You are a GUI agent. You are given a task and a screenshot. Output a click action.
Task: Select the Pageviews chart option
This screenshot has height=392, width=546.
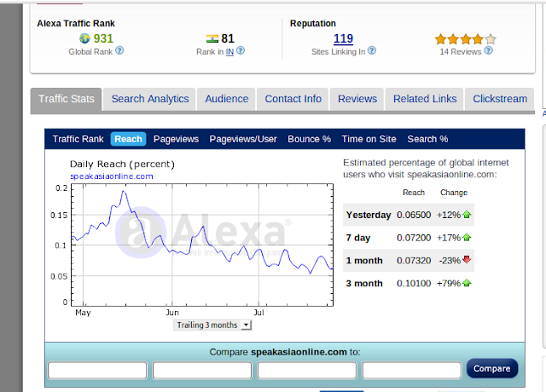176,139
